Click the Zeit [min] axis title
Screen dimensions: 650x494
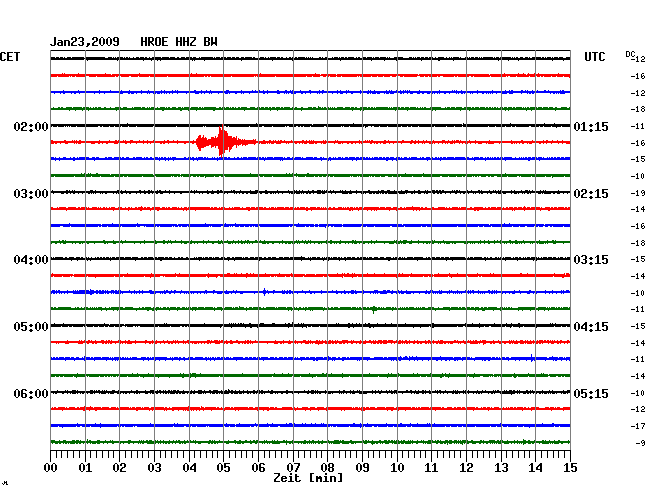pyautogui.click(x=308, y=478)
